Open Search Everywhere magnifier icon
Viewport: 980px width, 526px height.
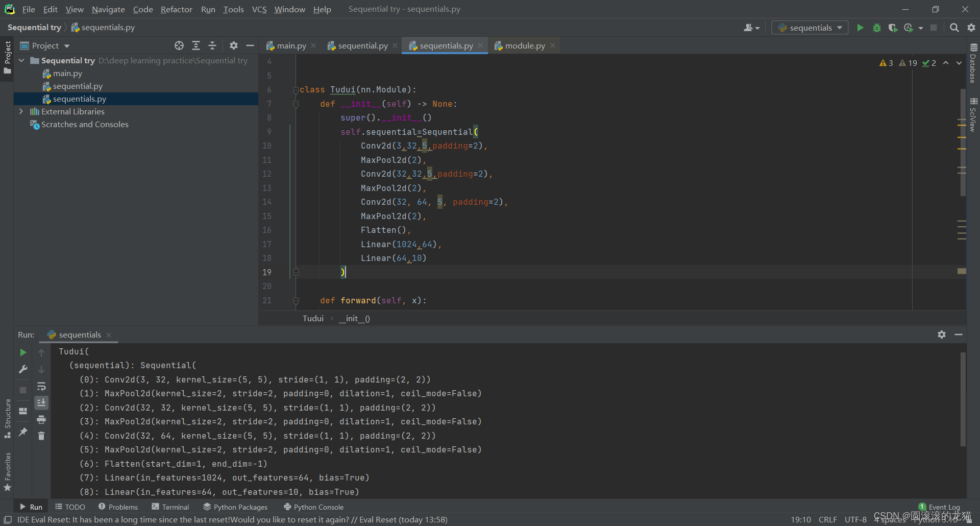[x=954, y=28]
